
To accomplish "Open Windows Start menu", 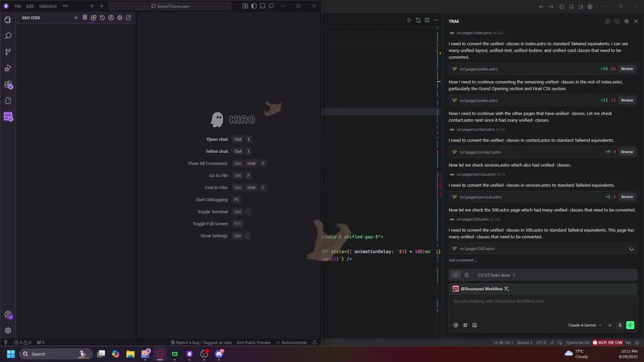I will (x=11, y=354).
